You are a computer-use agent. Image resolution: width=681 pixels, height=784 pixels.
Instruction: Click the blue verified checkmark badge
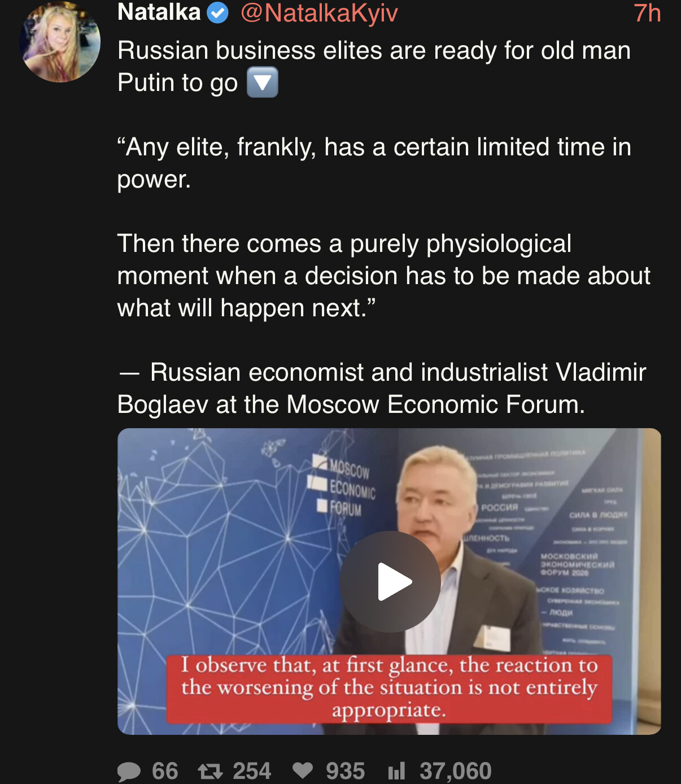tap(217, 12)
